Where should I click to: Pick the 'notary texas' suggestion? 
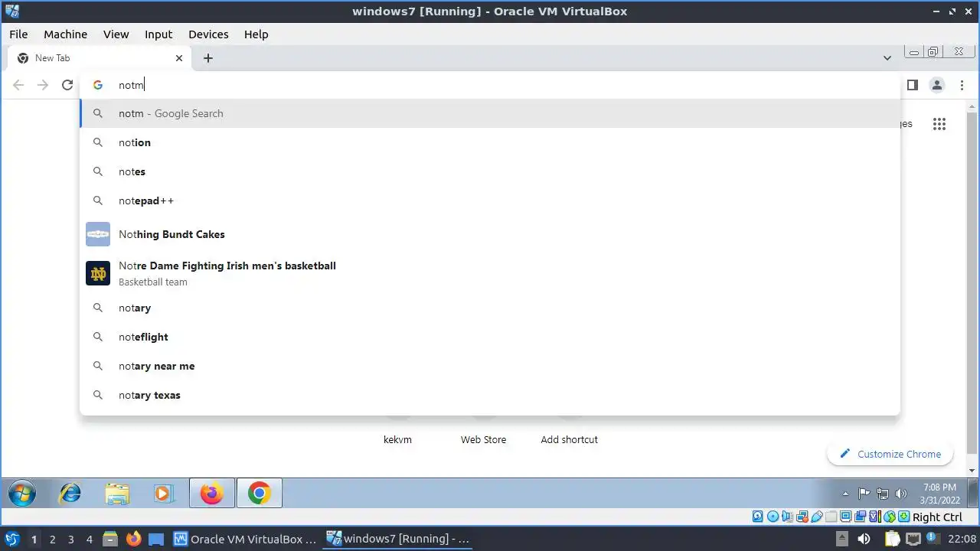tap(490, 395)
